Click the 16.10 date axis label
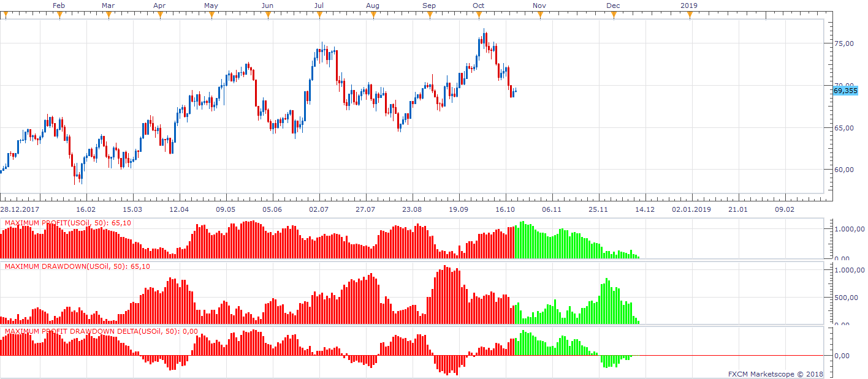The height and width of the screenshot is (379, 868). point(505,209)
